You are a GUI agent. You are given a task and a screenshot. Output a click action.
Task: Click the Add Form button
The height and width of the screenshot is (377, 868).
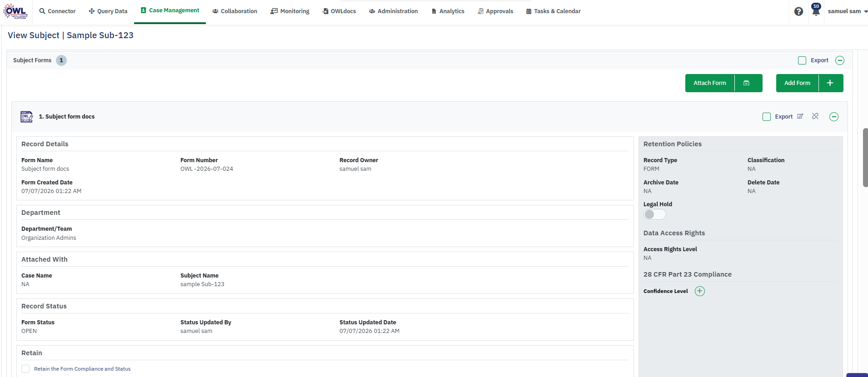click(797, 83)
